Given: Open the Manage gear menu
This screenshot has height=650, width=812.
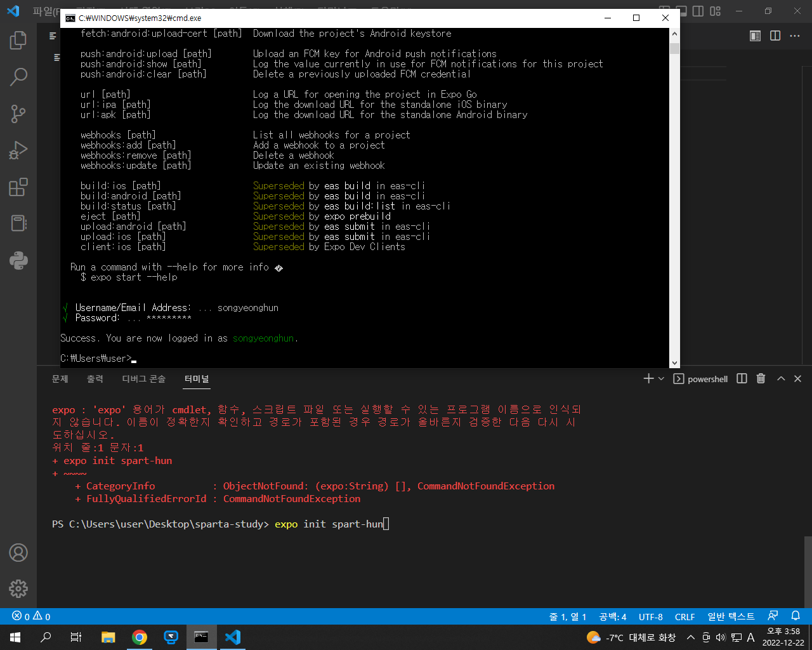Looking at the screenshot, I should (x=18, y=588).
